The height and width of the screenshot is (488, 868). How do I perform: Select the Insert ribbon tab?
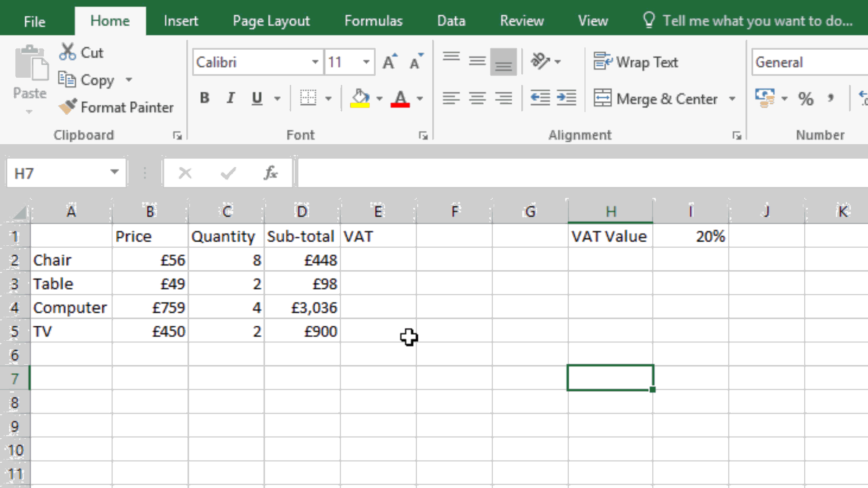point(181,21)
